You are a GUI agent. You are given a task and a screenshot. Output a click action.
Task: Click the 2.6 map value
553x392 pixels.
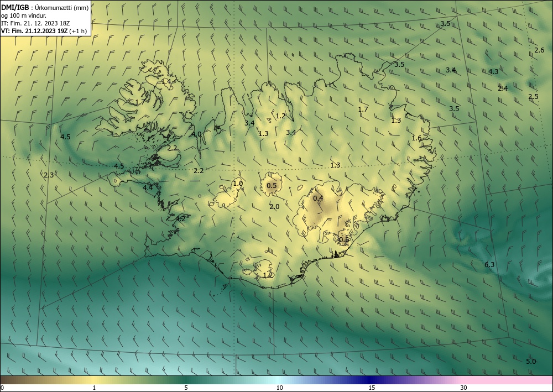click(x=539, y=50)
